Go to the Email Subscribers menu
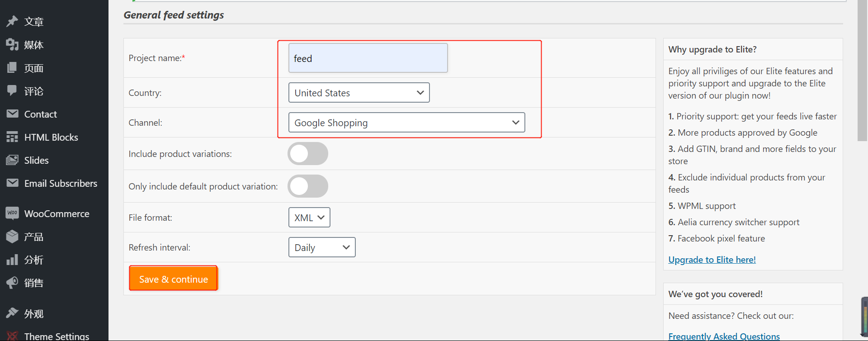This screenshot has width=868, height=341. 61,183
